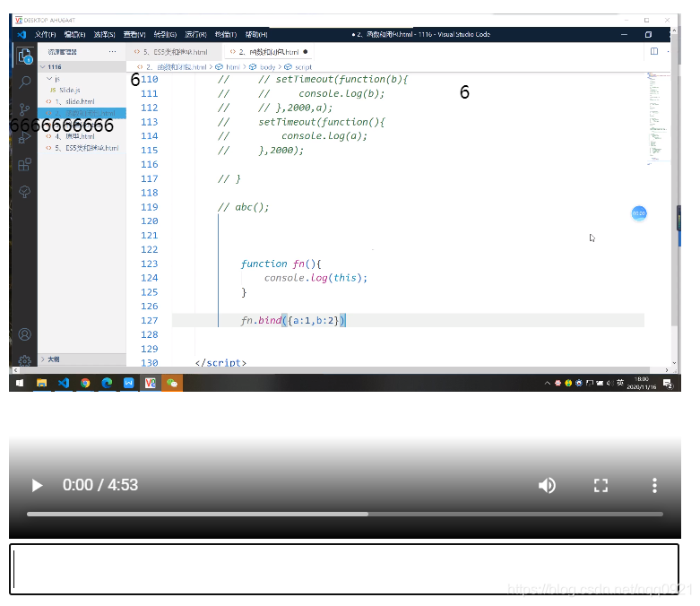Open the 转到(G) menu

(x=165, y=34)
